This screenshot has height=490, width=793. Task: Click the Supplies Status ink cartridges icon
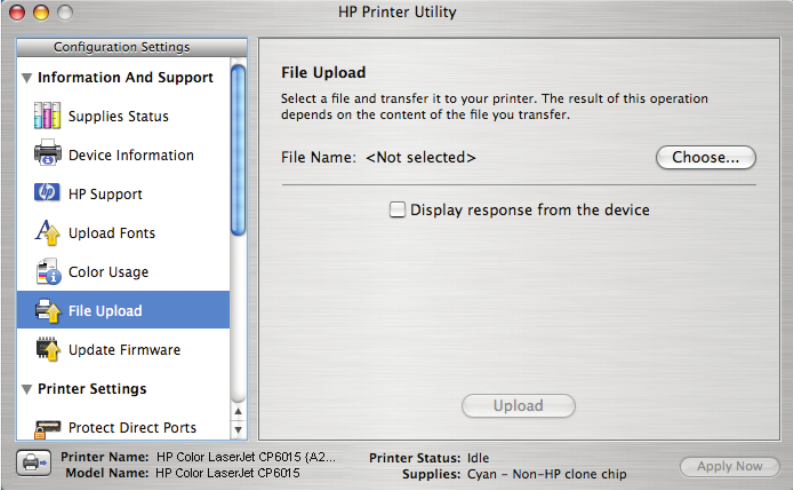pos(47,115)
